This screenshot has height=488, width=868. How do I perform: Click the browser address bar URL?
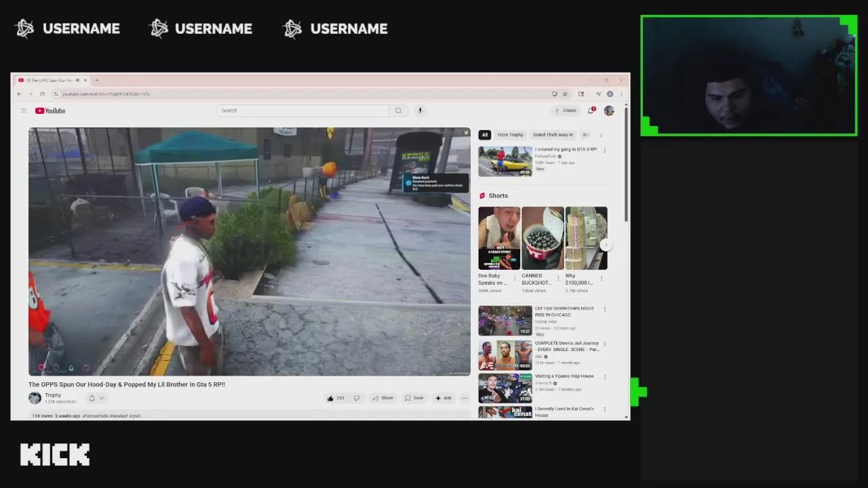pyautogui.click(x=106, y=94)
